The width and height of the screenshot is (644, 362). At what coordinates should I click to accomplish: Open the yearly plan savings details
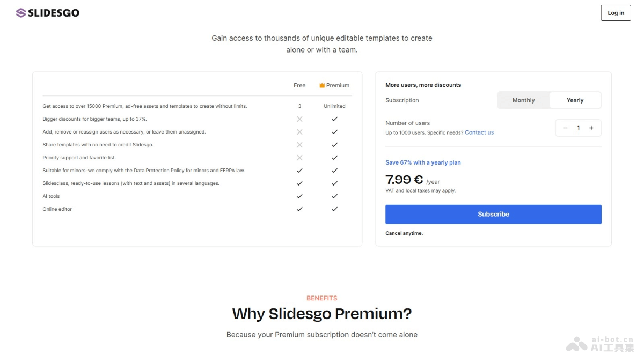pos(423,162)
